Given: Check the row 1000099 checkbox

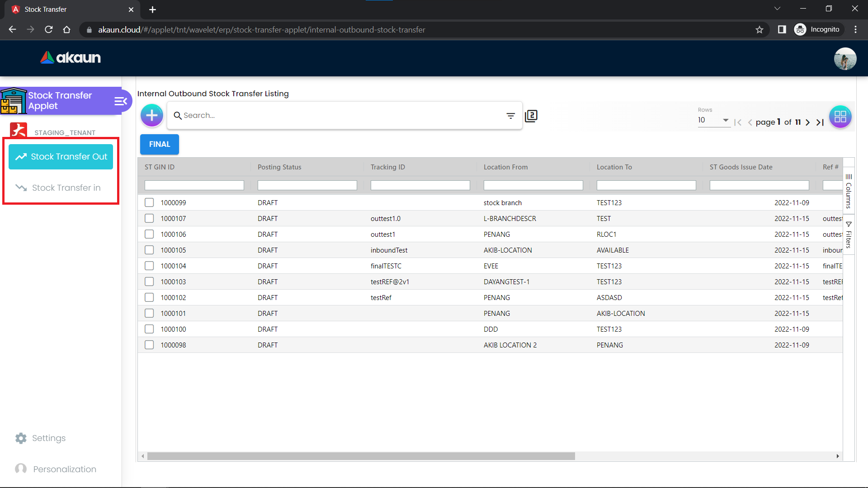Looking at the screenshot, I should click(x=149, y=202).
